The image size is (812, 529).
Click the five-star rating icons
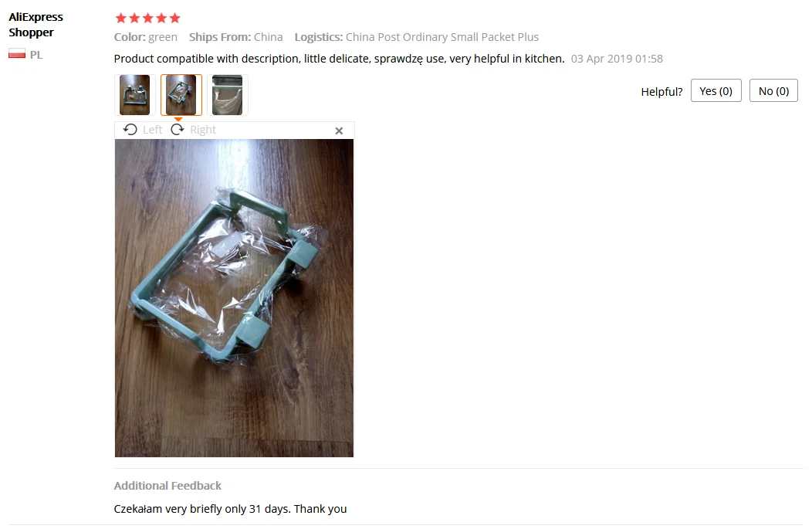point(147,18)
